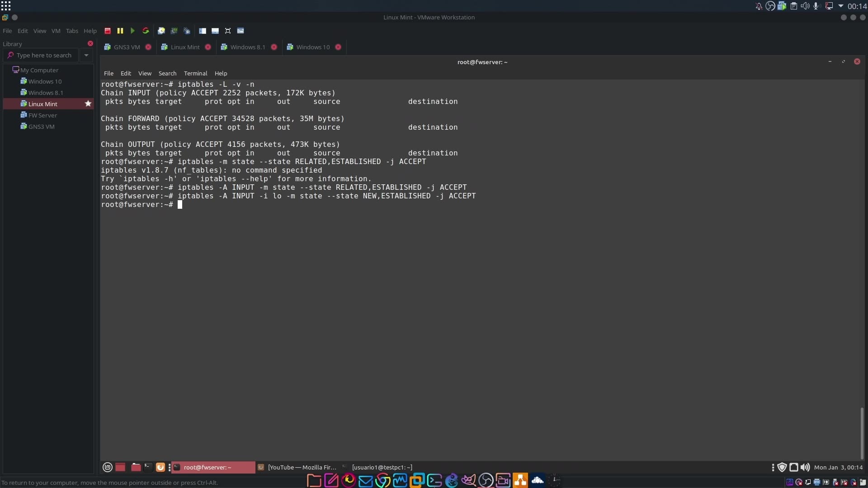Start OBS Studio from the dock
This screenshot has height=488, width=868.
click(486, 480)
